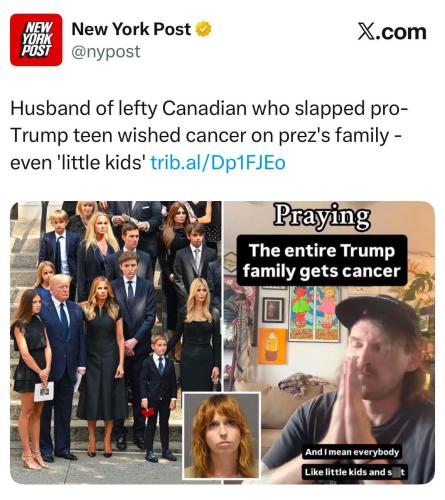Click "The entire Trump family gets cancer" caption
445x500 pixels.
tap(322, 260)
